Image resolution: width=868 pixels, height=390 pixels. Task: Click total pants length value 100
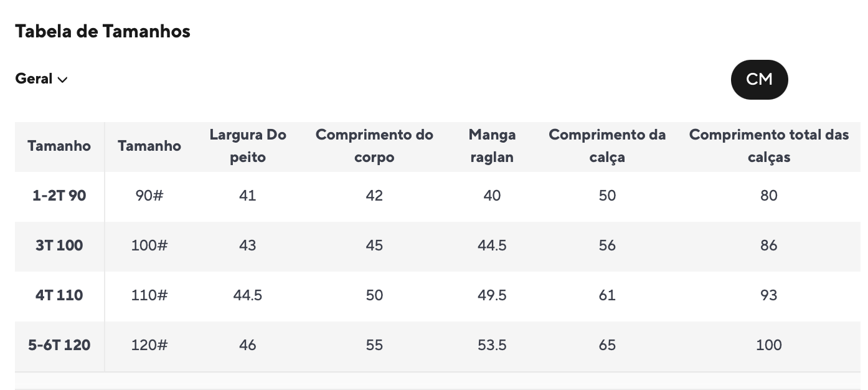tap(769, 345)
